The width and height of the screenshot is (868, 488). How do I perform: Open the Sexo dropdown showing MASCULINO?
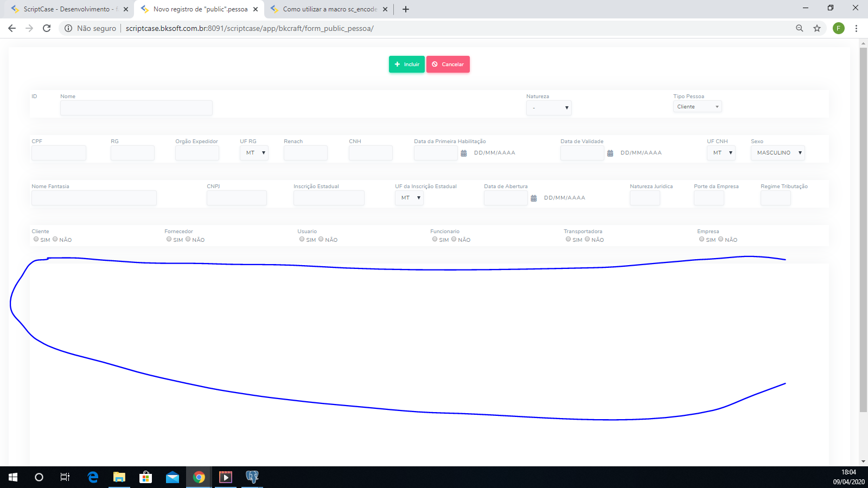[777, 153]
